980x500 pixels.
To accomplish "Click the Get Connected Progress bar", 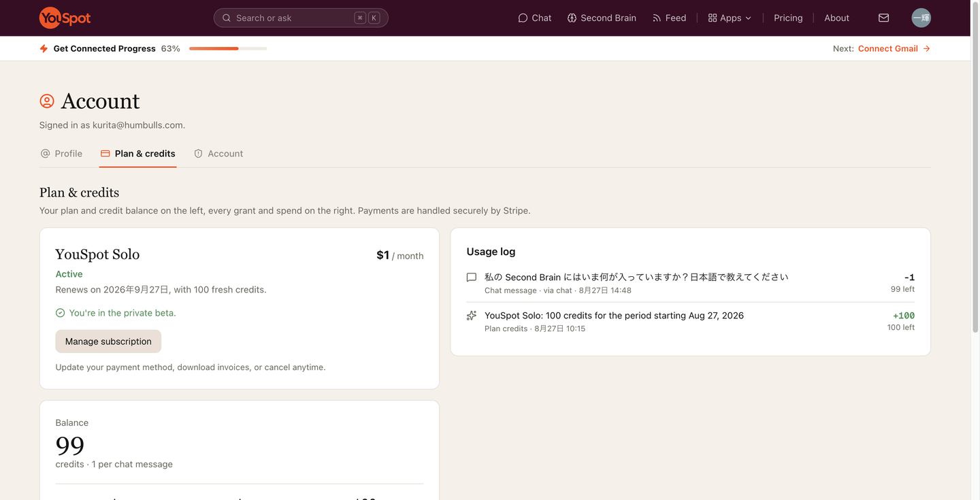I will coord(228,48).
